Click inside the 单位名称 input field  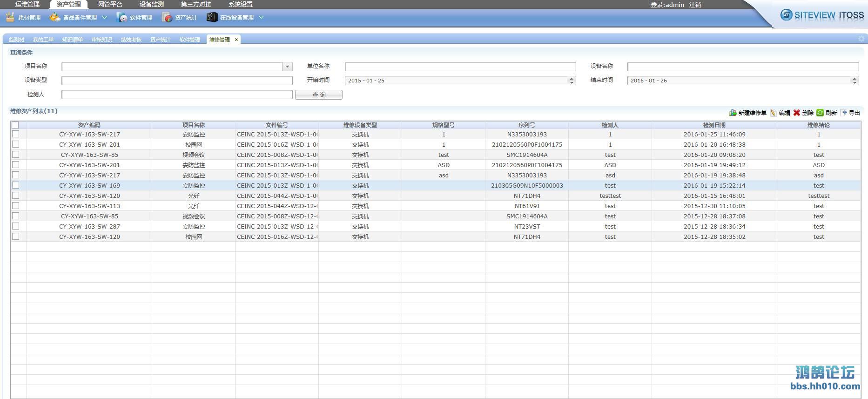[460, 67]
